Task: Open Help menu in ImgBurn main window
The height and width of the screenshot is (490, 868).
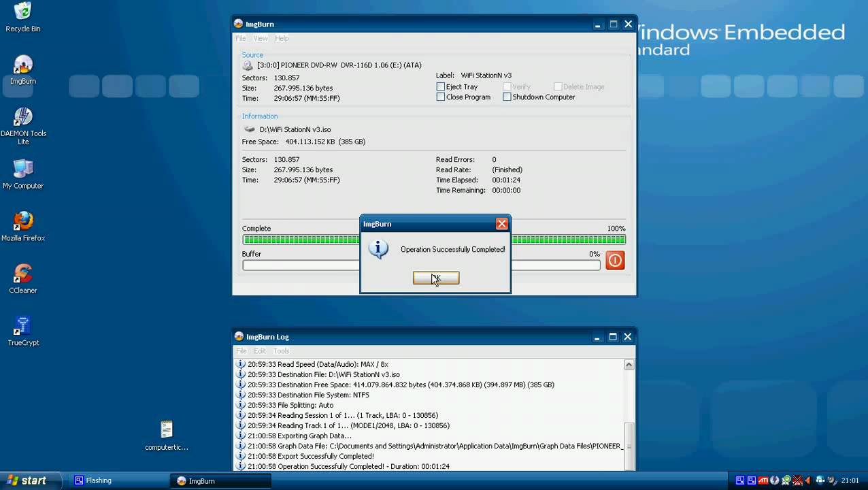Action: pos(282,38)
